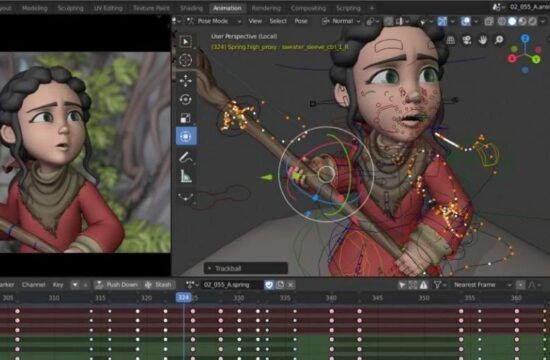Switch to camera view icon
The image size is (550, 360).
(467, 40)
